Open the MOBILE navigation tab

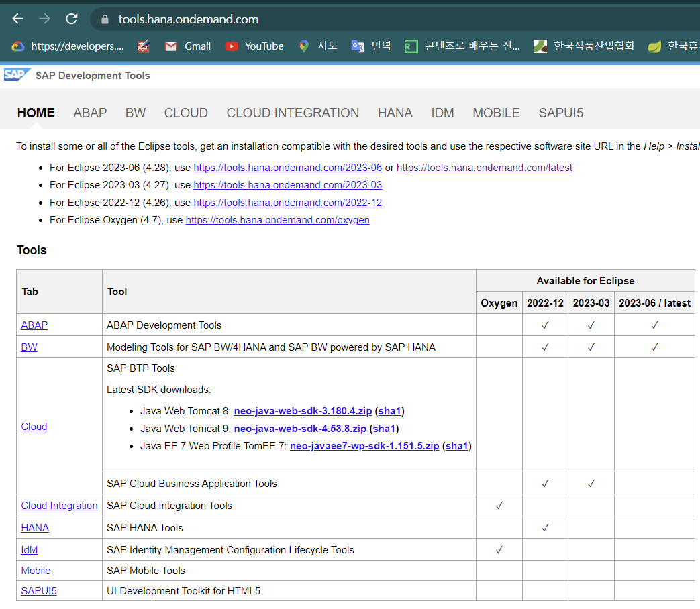496,113
